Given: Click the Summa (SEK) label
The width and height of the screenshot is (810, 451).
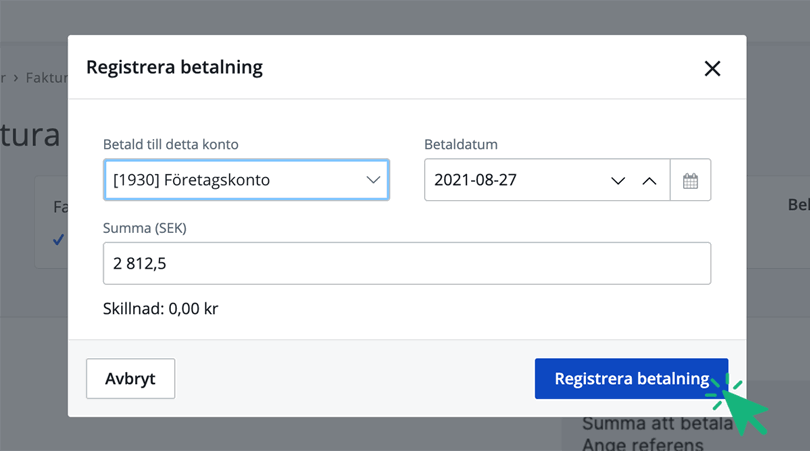Looking at the screenshot, I should coord(145,228).
